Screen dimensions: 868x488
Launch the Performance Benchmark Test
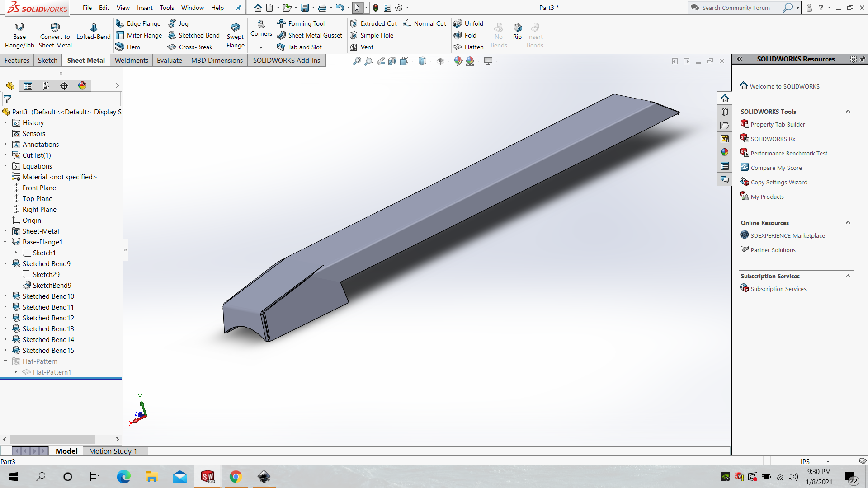(x=789, y=154)
